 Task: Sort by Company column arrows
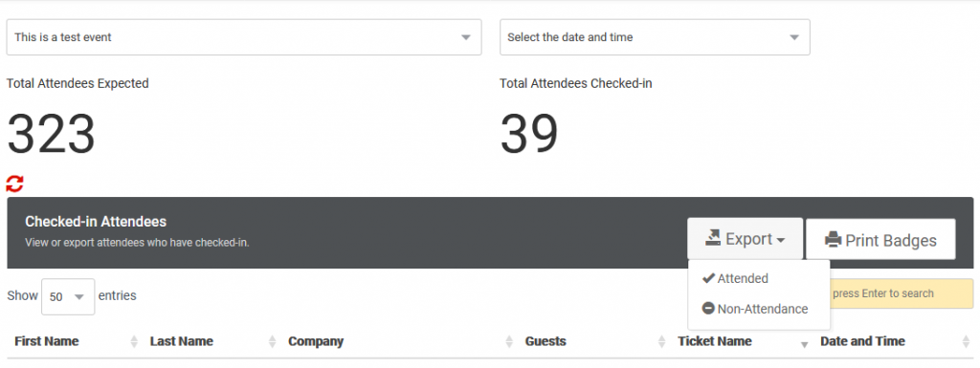tap(509, 341)
